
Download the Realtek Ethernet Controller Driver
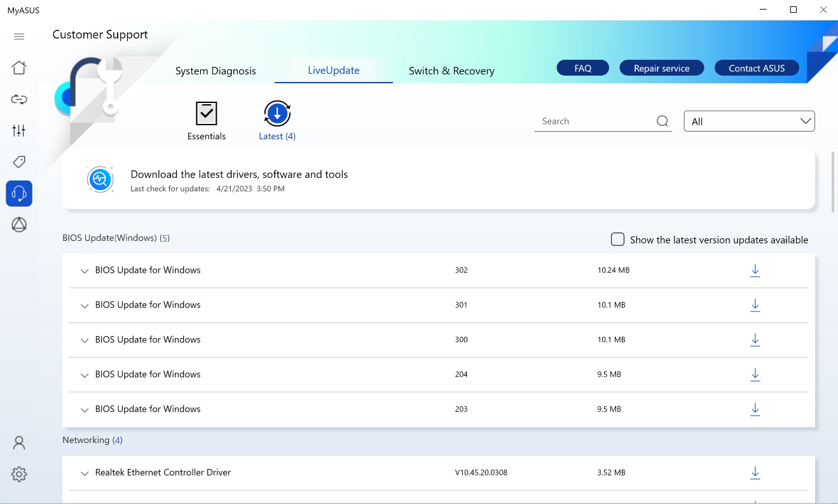(x=755, y=473)
